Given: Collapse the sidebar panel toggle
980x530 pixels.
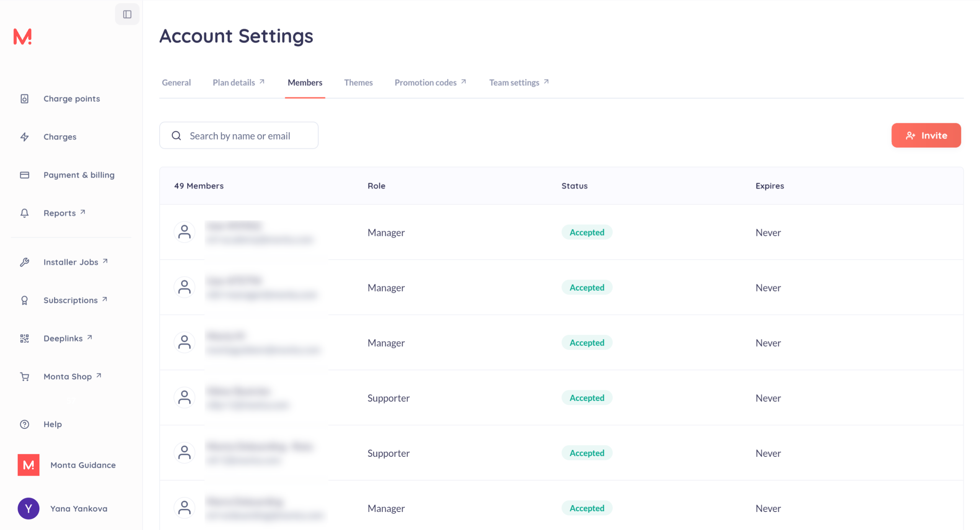Looking at the screenshot, I should [x=127, y=15].
